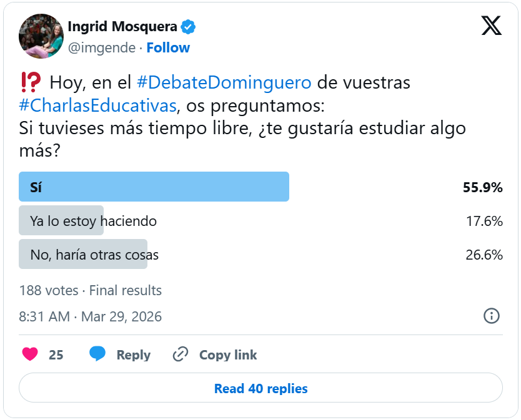Image resolution: width=521 pixels, height=420 pixels.
Task: Open the #CharlasEducativas hashtag
Action: pyautogui.click(x=97, y=104)
